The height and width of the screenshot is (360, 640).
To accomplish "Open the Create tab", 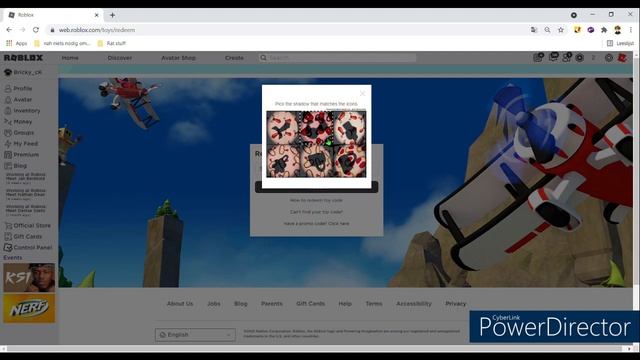I will coord(234,58).
